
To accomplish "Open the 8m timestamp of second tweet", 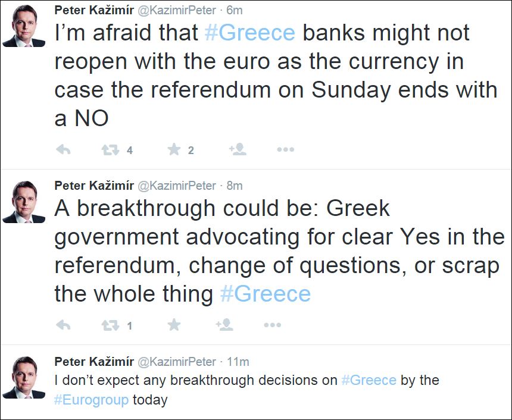I will click(x=235, y=186).
